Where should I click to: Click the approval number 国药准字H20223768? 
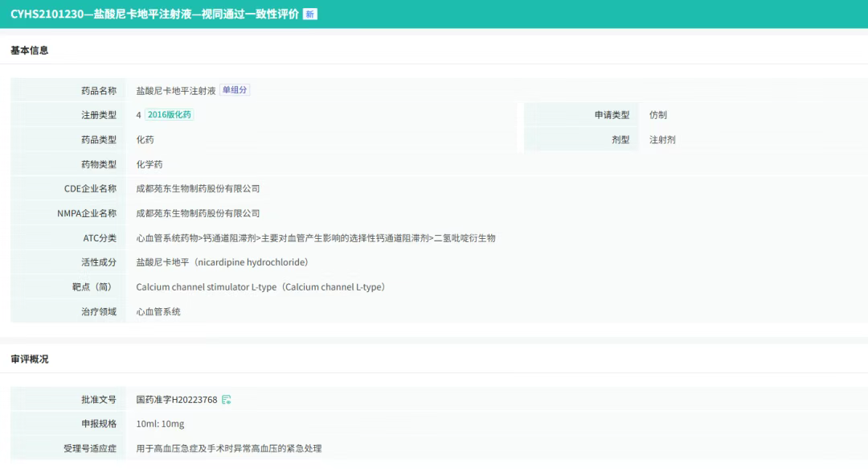click(177, 400)
